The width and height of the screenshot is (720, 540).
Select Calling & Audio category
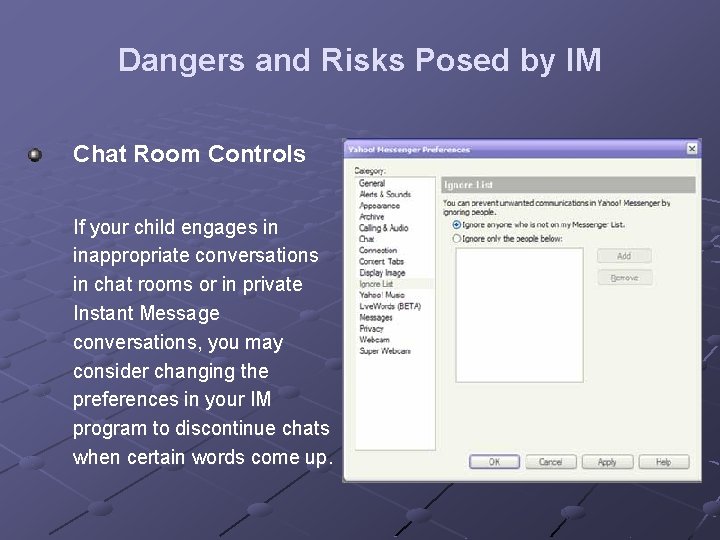coord(383,228)
